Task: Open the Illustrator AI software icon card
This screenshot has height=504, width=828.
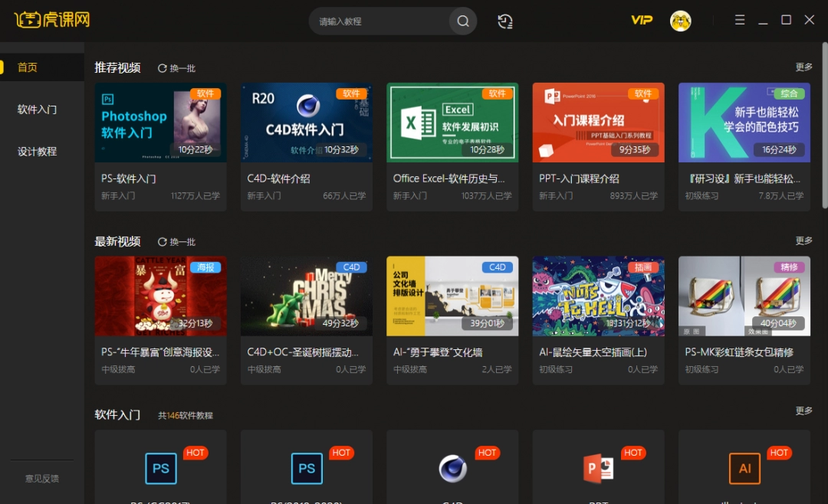Action: click(744, 468)
